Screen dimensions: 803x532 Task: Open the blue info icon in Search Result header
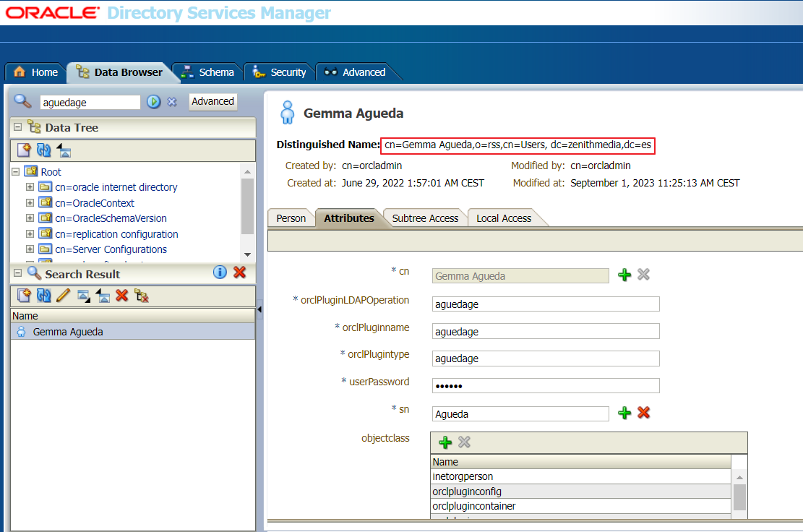[220, 273]
